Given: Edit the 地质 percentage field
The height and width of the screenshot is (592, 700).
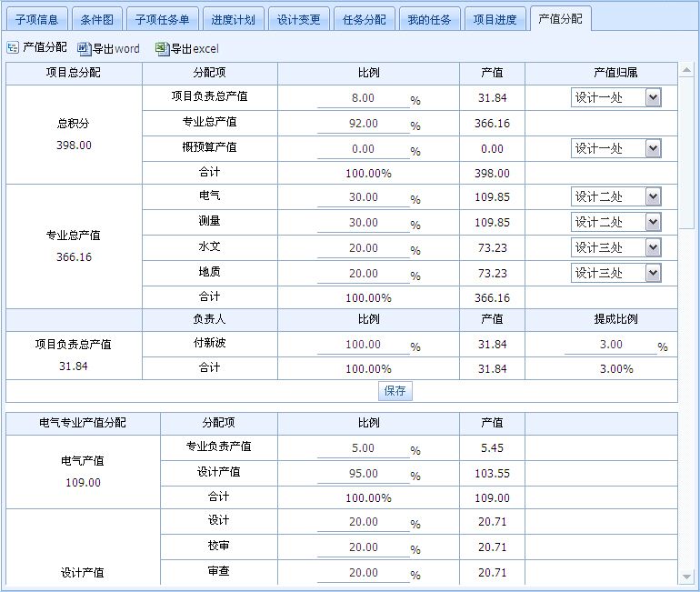Looking at the screenshot, I should (363, 274).
